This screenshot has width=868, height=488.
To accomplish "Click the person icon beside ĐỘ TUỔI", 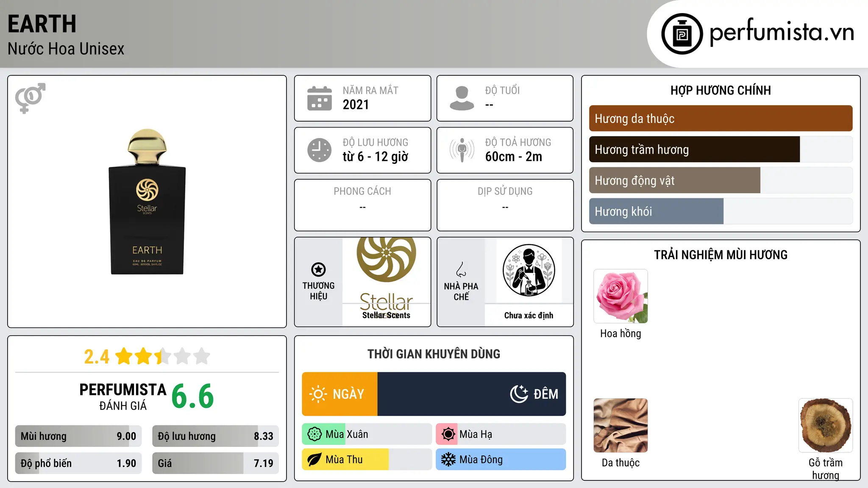I will pos(462,98).
